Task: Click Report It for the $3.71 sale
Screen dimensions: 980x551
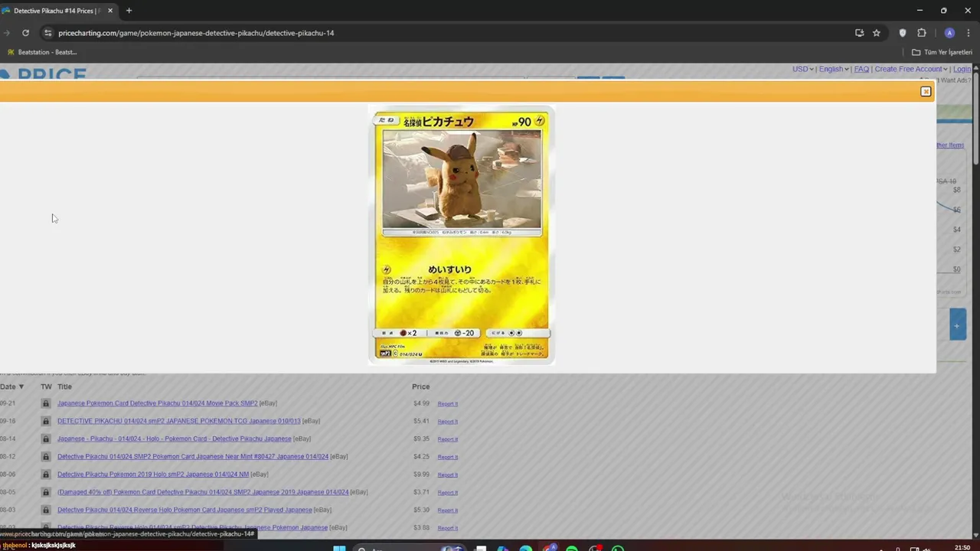Action: click(448, 493)
